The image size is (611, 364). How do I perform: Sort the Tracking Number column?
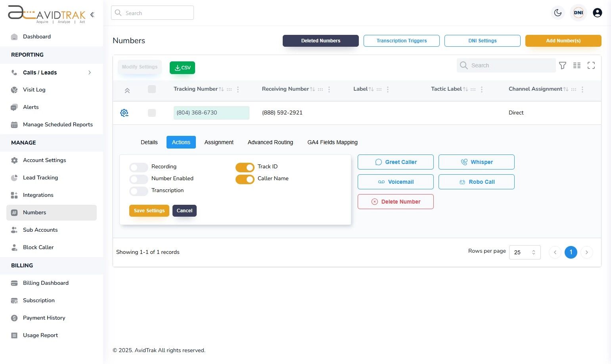click(221, 89)
